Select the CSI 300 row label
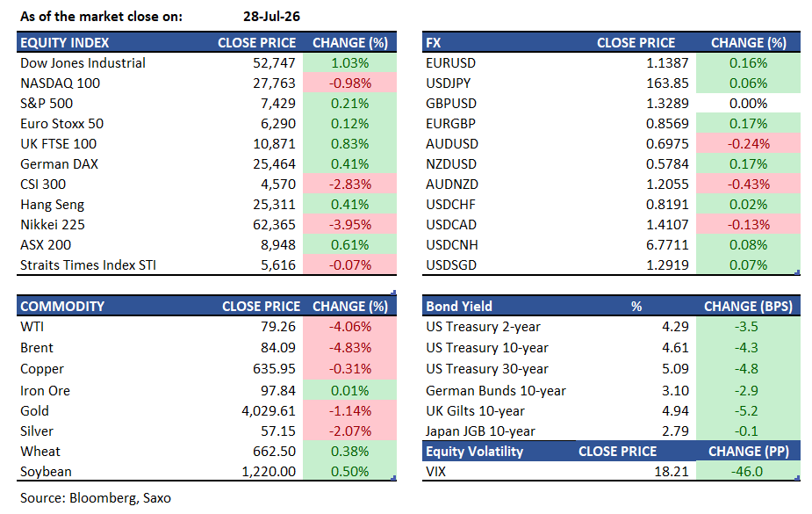 coord(43,184)
